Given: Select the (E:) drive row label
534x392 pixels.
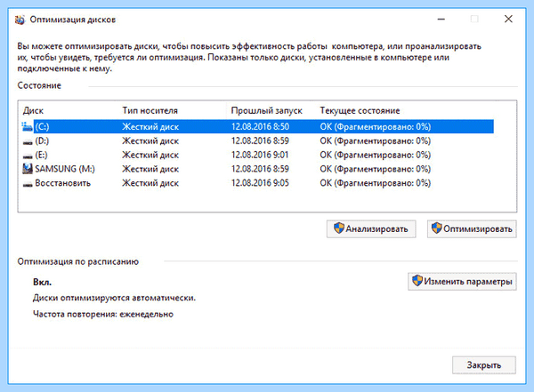Looking at the screenshot, I should [x=41, y=156].
